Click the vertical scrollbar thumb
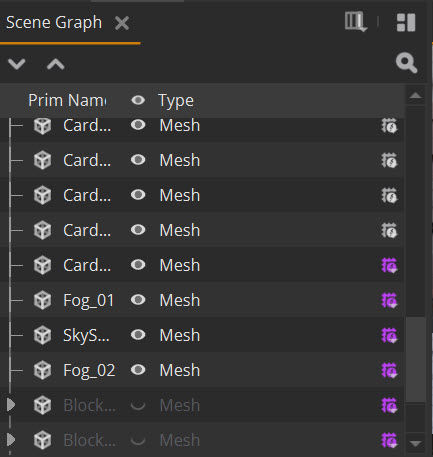The height and width of the screenshot is (457, 433). click(415, 360)
